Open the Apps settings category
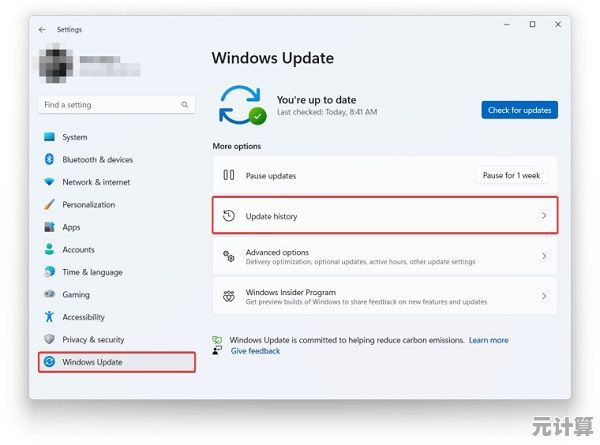This screenshot has height=445, width=600. pyautogui.click(x=71, y=227)
